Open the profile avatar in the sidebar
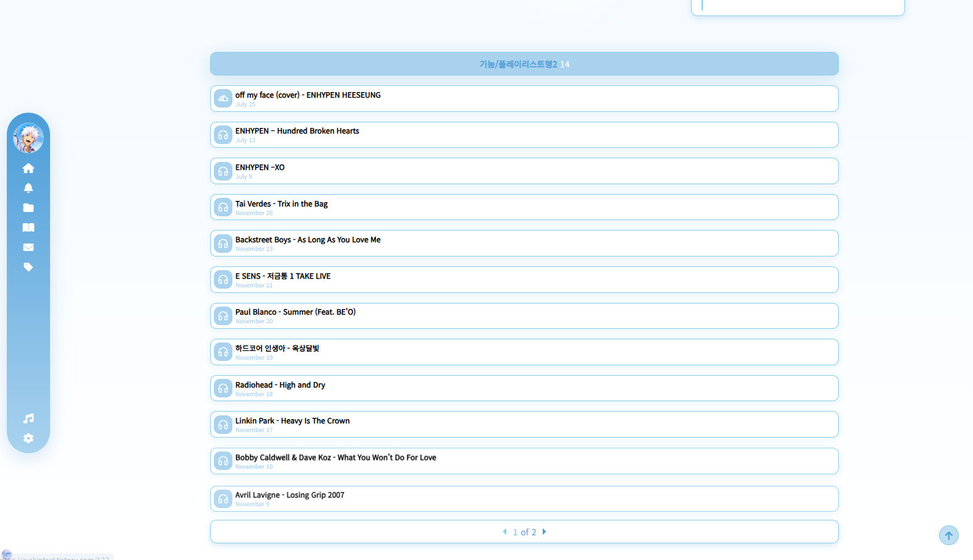The width and height of the screenshot is (973, 560). click(x=28, y=137)
